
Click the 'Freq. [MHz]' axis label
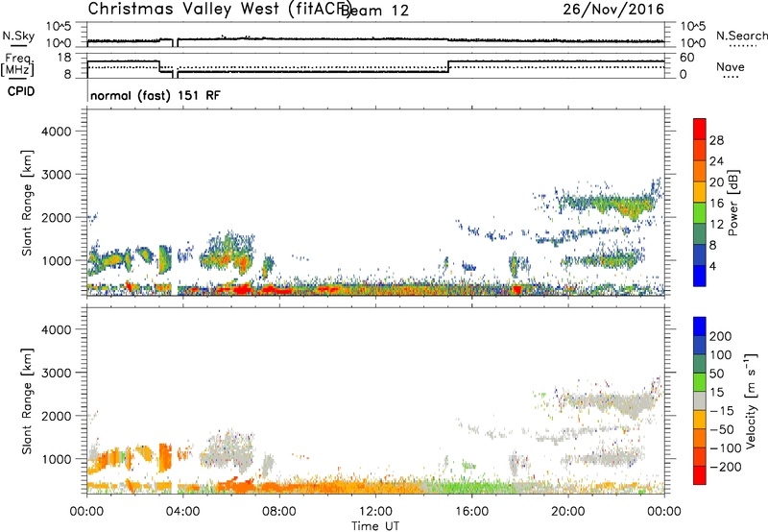pos(18,65)
